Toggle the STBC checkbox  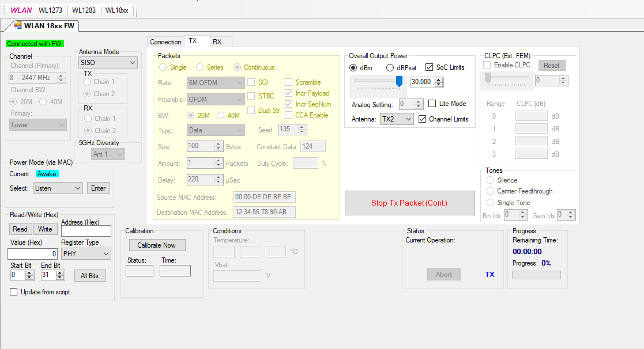[x=251, y=96]
